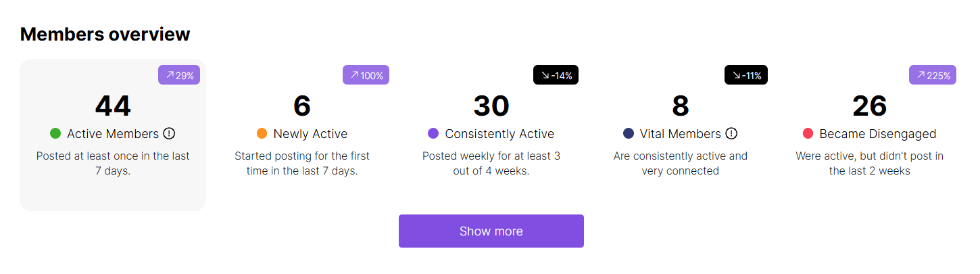Click the orange dot for Newly Active
The height and width of the screenshot is (274, 980).
(262, 134)
